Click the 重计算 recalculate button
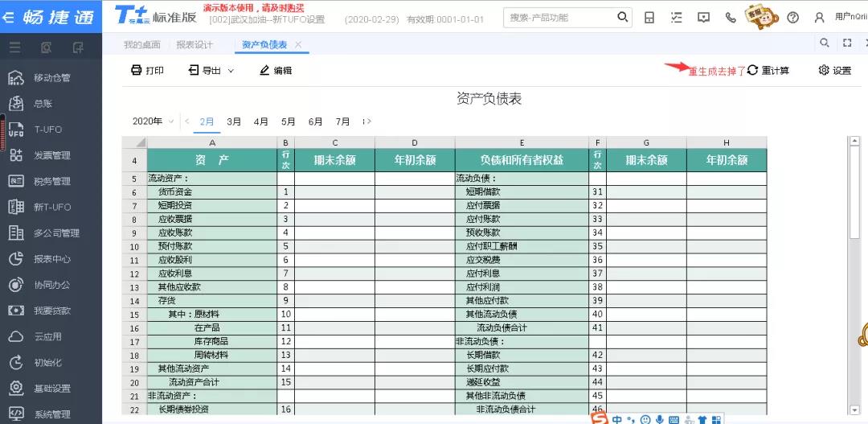 pyautogui.click(x=768, y=71)
